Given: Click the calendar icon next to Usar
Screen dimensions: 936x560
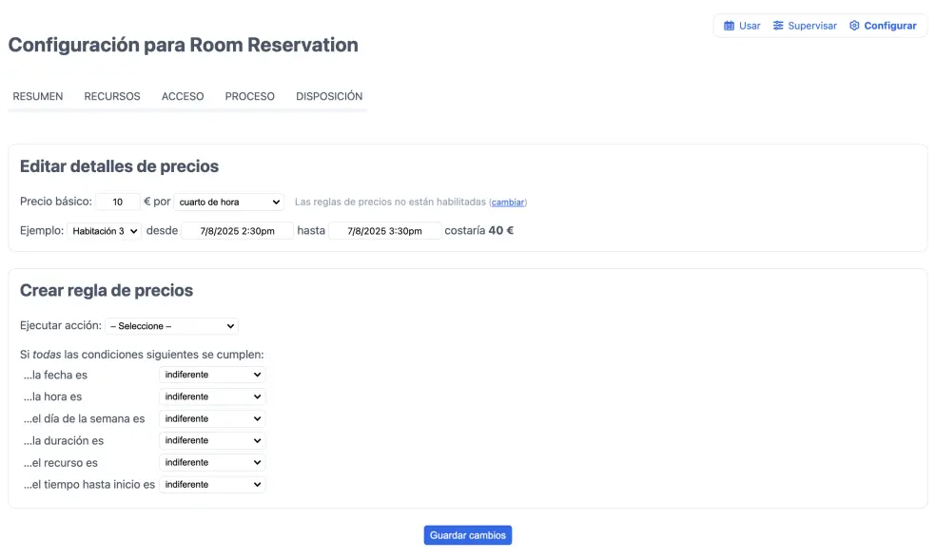Looking at the screenshot, I should [x=729, y=26].
